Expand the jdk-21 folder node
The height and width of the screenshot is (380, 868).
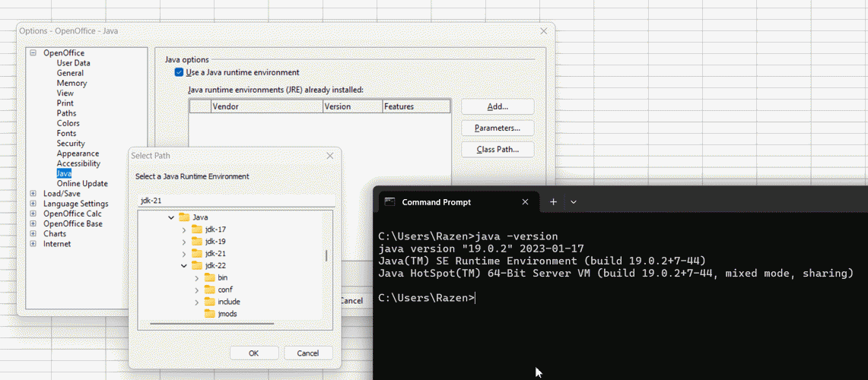(x=184, y=254)
